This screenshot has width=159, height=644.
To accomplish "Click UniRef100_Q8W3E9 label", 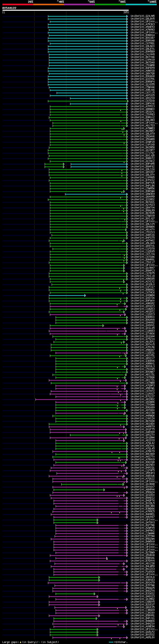I will [x=143, y=194].
